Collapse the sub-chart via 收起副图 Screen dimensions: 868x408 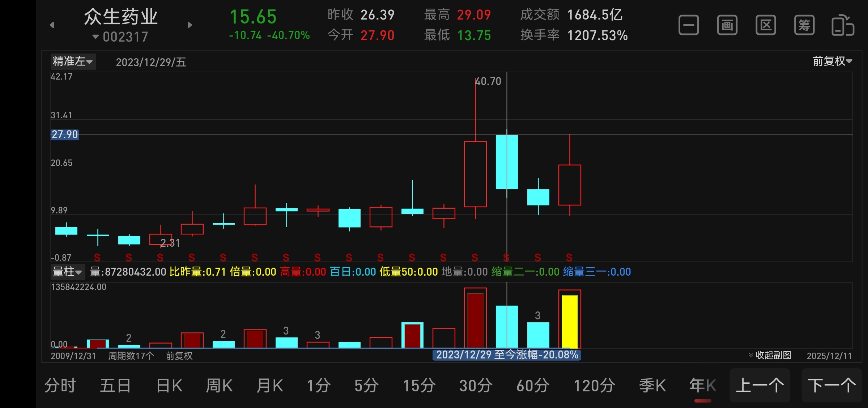point(770,355)
